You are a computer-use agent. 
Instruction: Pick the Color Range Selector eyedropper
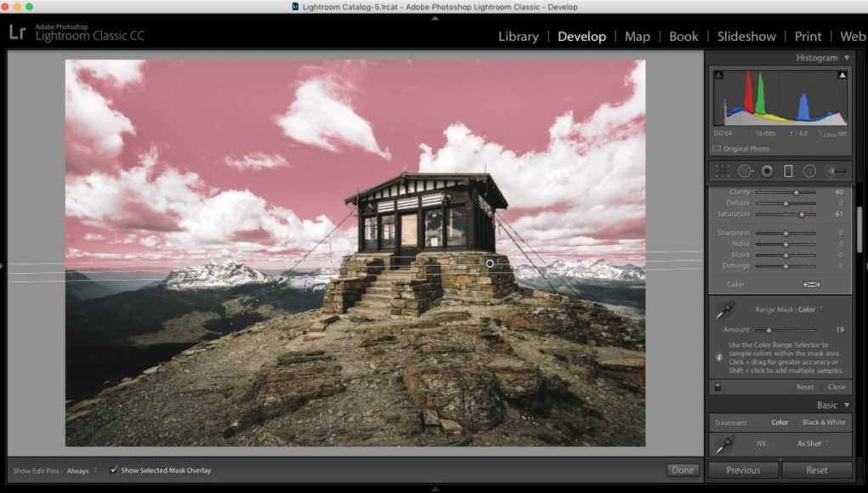coord(724,310)
